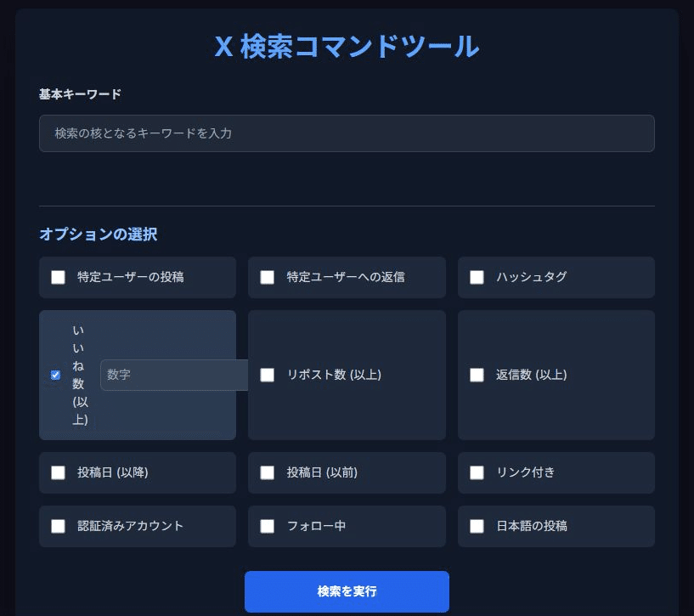This screenshot has height=616, width=694.
Task: Enable the リポスト数 (以上) filter
Action: (x=268, y=375)
